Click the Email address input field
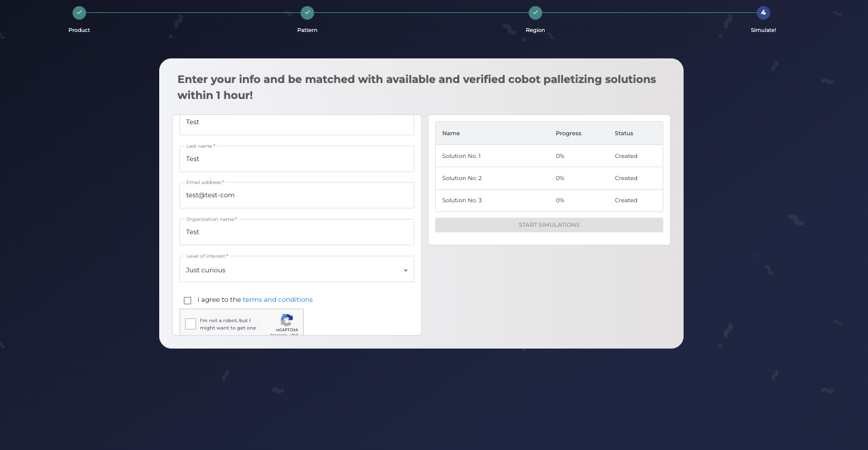This screenshot has width=868, height=450. pyautogui.click(x=296, y=195)
